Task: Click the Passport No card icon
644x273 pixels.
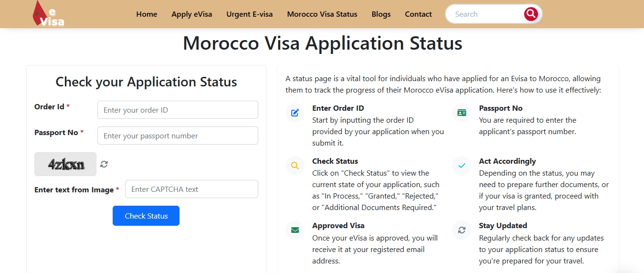Action: [x=462, y=113]
